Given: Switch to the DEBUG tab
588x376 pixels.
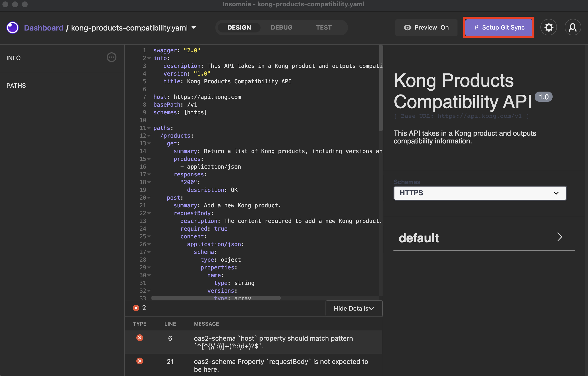Looking at the screenshot, I should point(281,27).
